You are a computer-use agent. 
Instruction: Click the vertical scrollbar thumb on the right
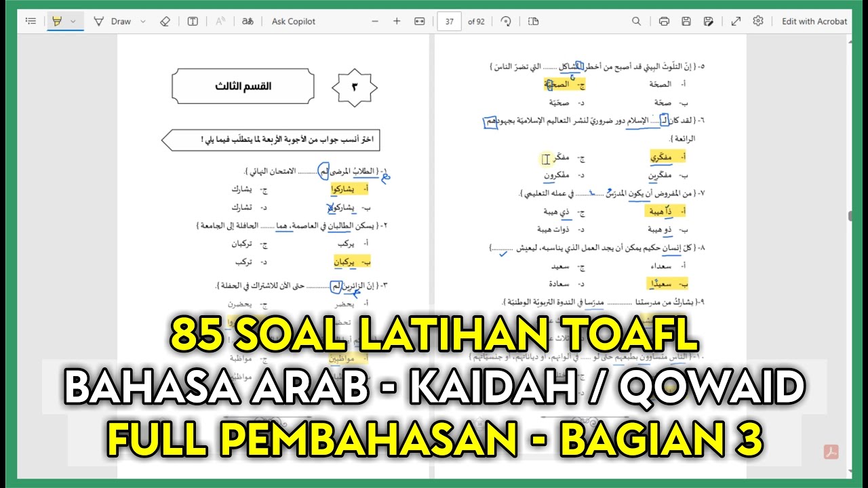pos(850,216)
